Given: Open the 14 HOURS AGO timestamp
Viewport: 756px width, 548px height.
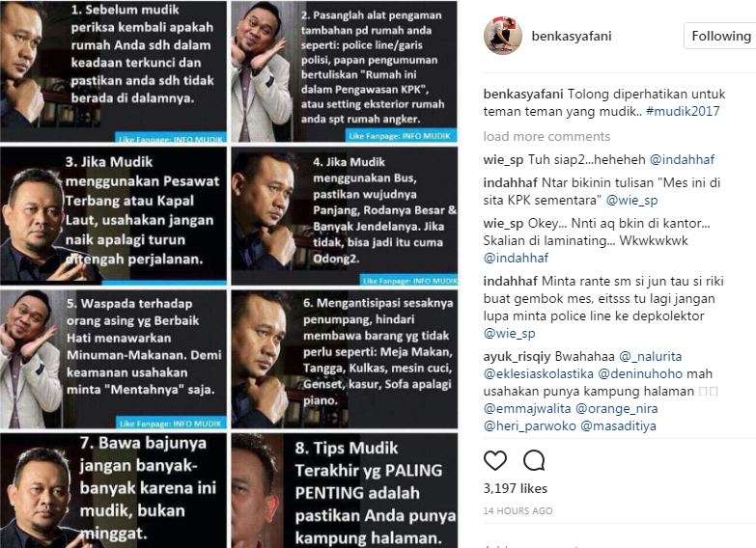Looking at the screenshot, I should pyautogui.click(x=518, y=511).
